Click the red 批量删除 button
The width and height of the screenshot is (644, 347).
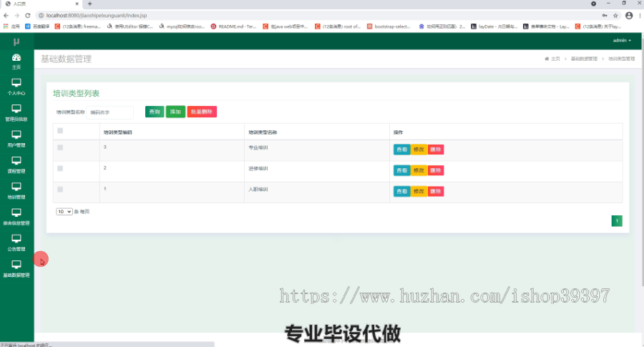[202, 112]
